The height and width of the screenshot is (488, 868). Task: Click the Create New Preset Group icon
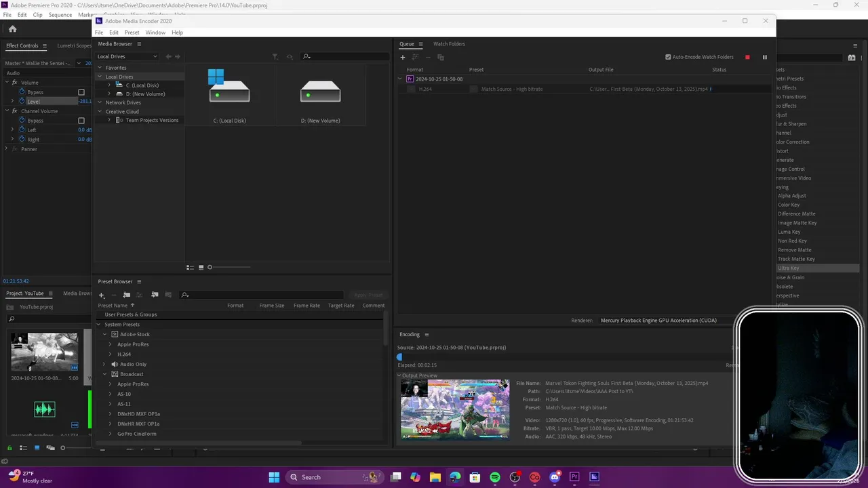[x=127, y=295]
